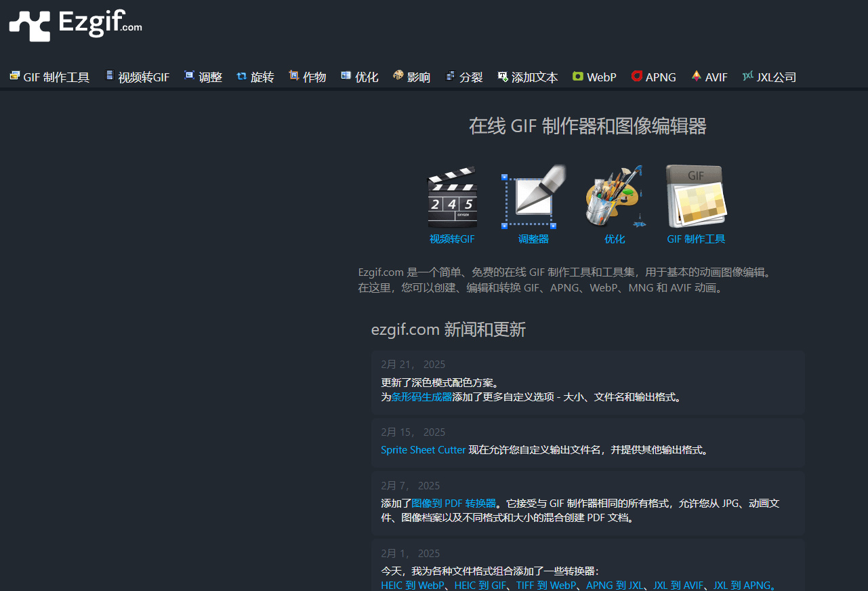
Task: Open the JXL 到 AVIF converter link
Action: [678, 586]
